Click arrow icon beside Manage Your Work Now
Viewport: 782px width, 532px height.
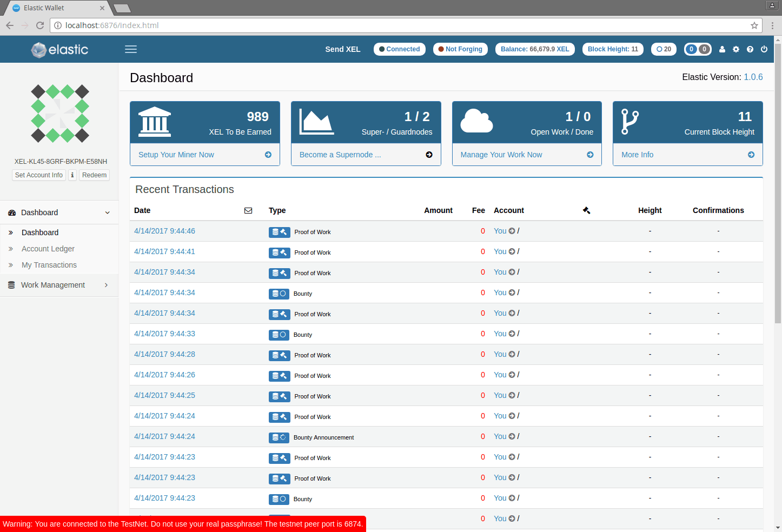click(591, 155)
